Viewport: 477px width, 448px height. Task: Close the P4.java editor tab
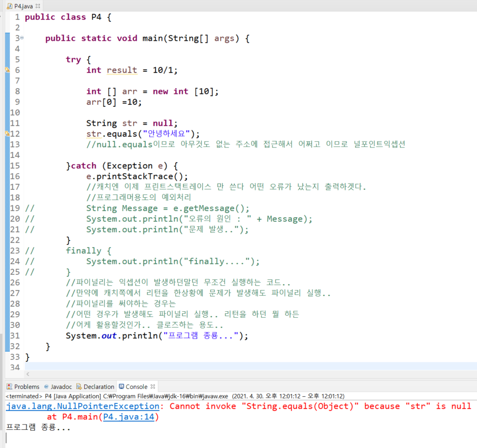coord(38,6)
